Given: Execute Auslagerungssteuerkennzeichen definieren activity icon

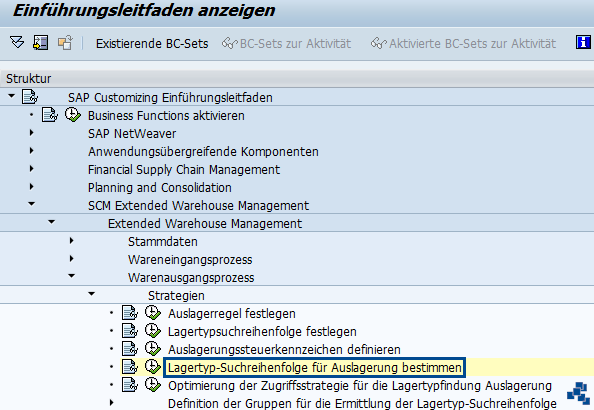Looking at the screenshot, I should coord(153,349).
